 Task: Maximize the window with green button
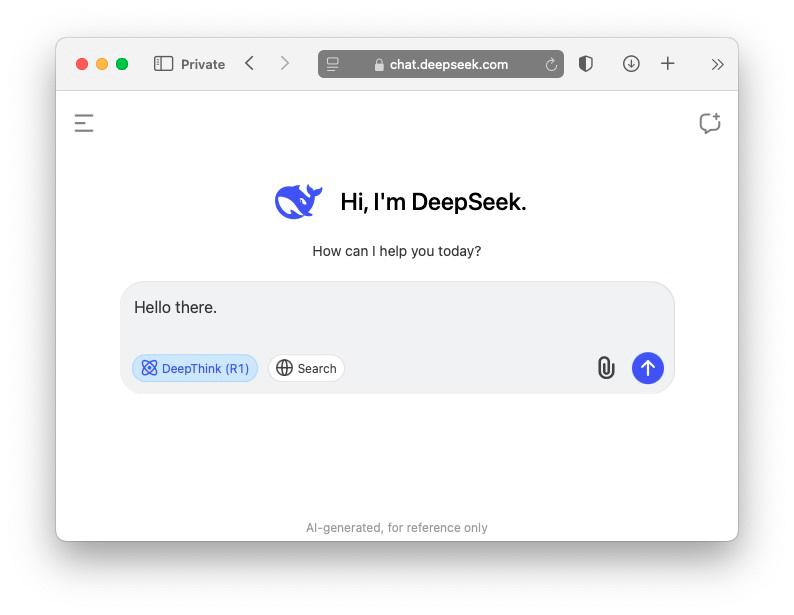pos(122,64)
